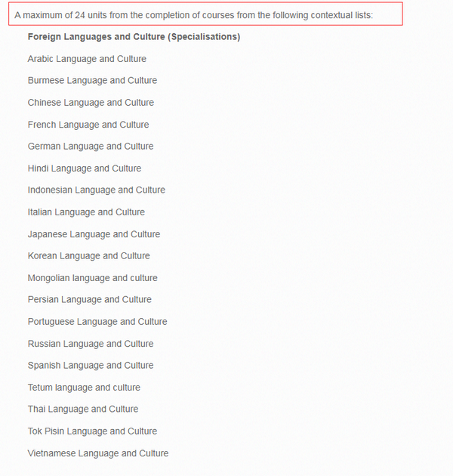Viewport: 453px width, 476px height.
Task: Open Arabic Language and Culture link
Action: (x=87, y=59)
